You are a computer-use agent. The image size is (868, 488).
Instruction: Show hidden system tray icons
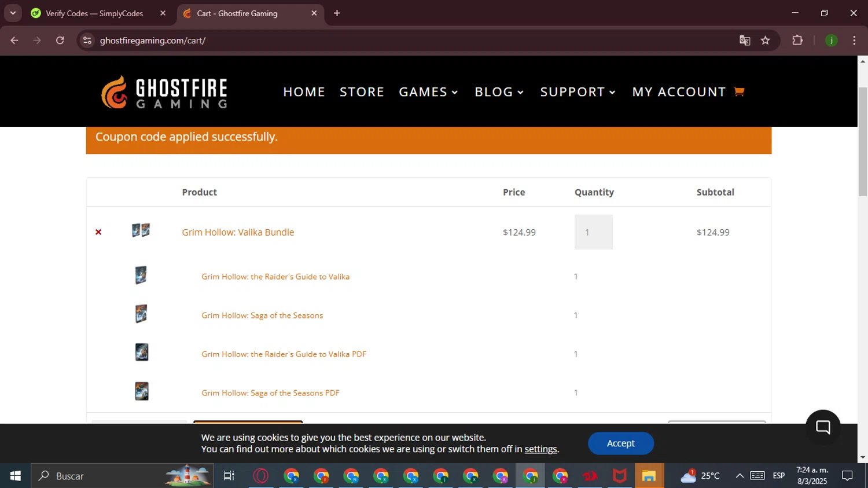(739, 476)
